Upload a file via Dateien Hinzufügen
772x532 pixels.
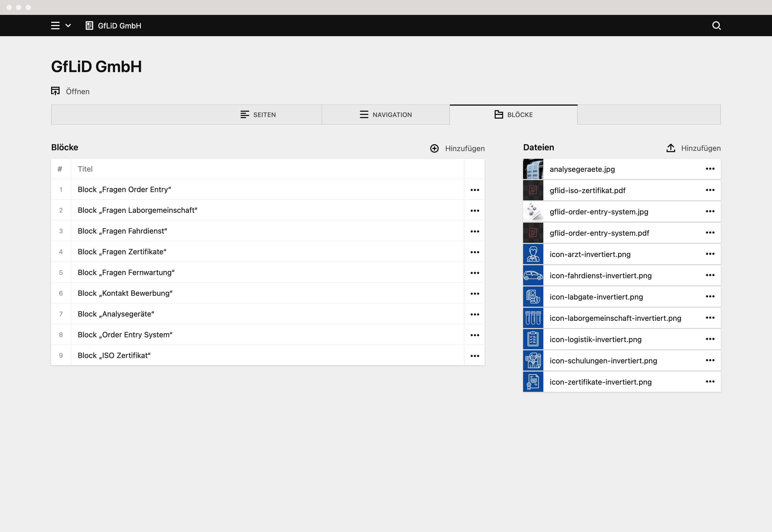click(x=693, y=148)
